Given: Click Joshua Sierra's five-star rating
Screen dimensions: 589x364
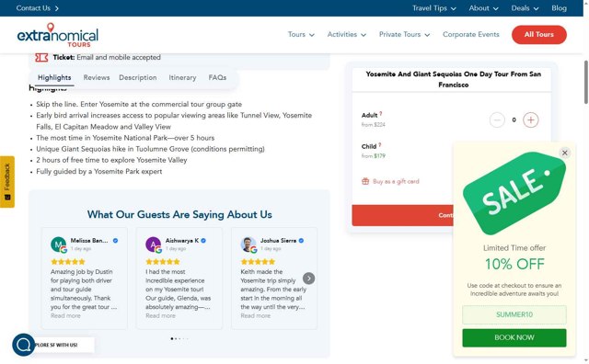Looking at the screenshot, I should click(x=258, y=262).
